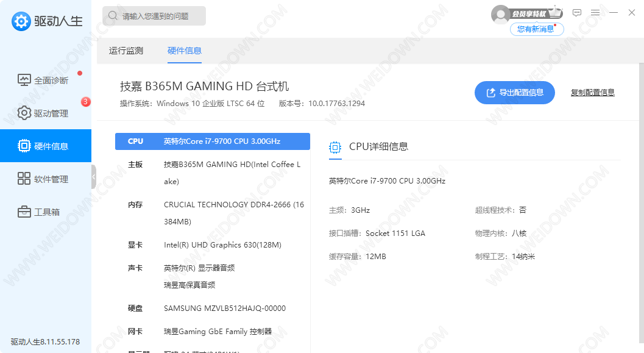Click the 瑞昱高保真音频 sound card entry
Image resolution: width=644 pixels, height=353 pixels.
[x=189, y=285]
